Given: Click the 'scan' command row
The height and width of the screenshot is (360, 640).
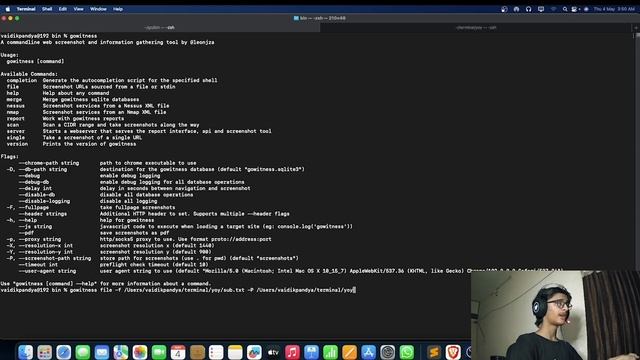Looking at the screenshot, I should pos(103,125).
